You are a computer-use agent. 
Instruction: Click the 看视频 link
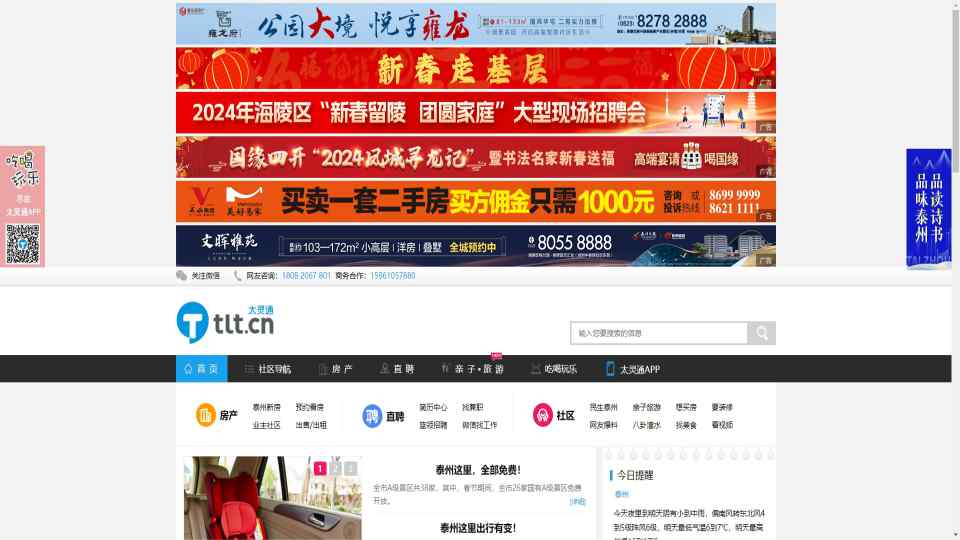click(722, 425)
